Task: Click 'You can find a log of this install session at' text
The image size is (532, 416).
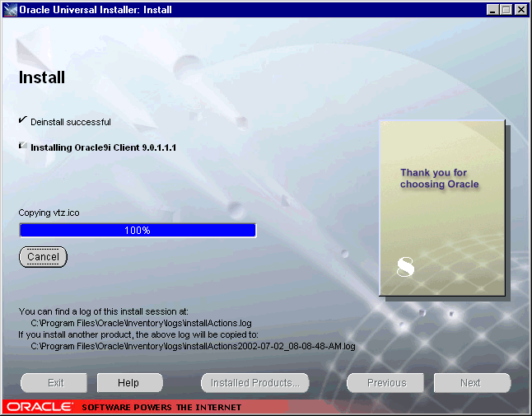Action: click(104, 311)
